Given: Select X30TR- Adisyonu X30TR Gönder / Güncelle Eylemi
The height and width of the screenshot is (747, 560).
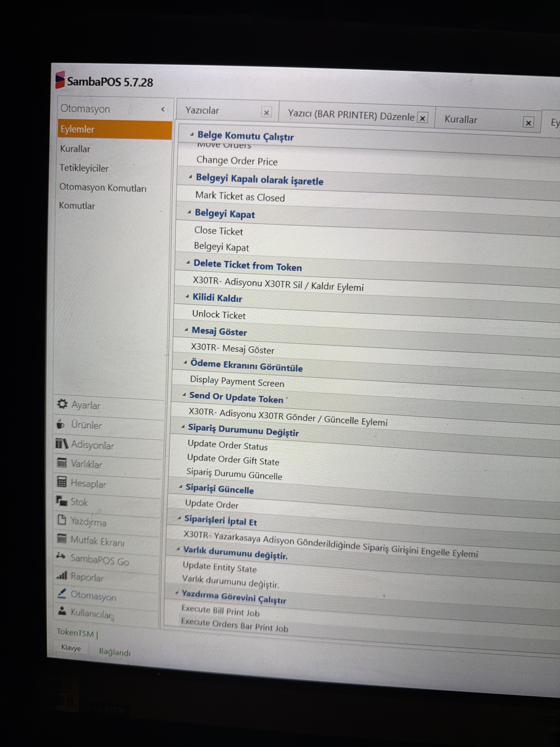Looking at the screenshot, I should [288, 417].
